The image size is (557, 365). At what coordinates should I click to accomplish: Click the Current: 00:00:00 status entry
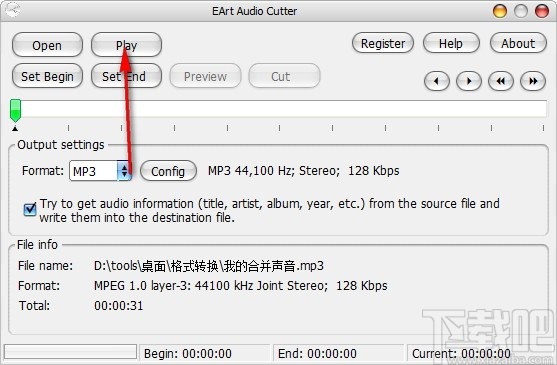[461, 354]
